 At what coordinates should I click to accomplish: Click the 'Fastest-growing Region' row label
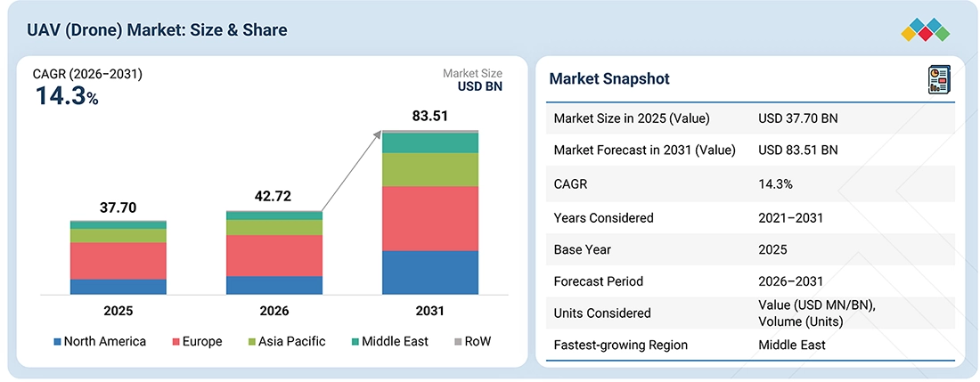[x=621, y=345]
